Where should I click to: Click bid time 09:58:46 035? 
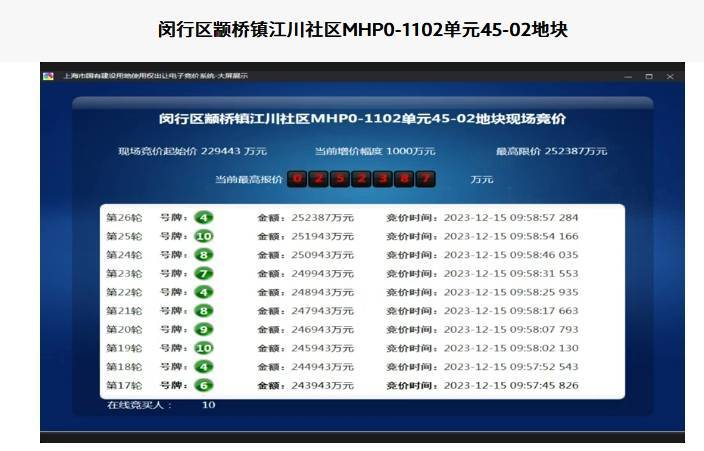point(545,255)
